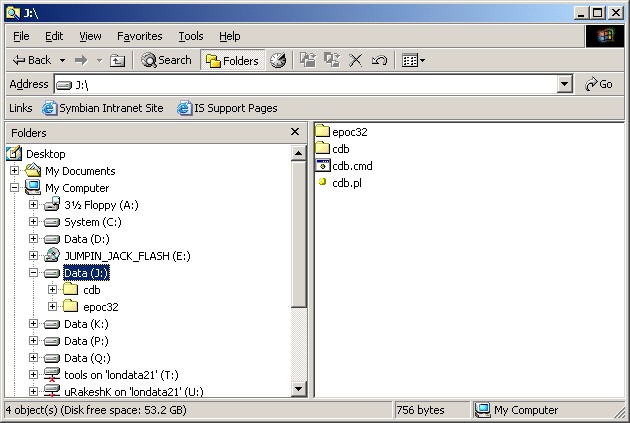Toggle the Folders pane button
The width and height of the screenshot is (630, 423).
tap(232, 60)
